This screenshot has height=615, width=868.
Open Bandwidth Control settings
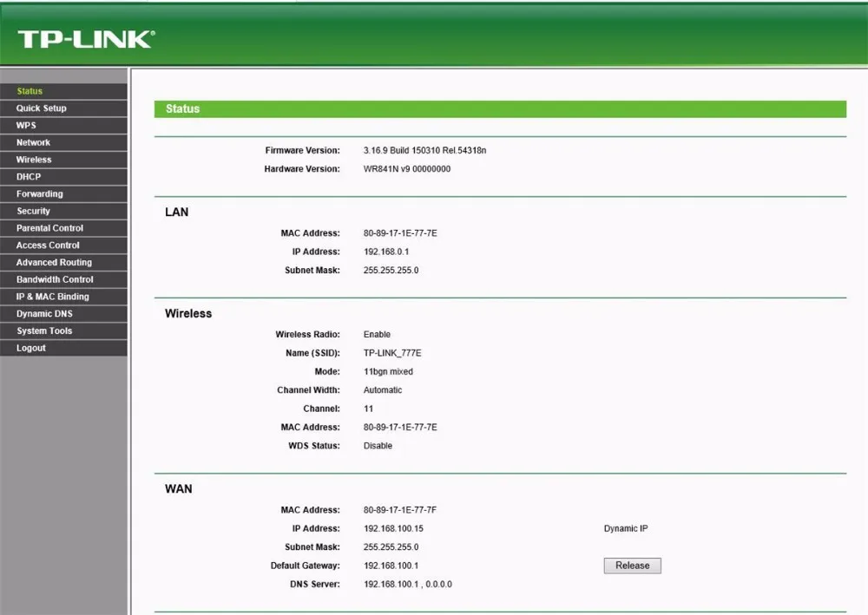click(63, 280)
